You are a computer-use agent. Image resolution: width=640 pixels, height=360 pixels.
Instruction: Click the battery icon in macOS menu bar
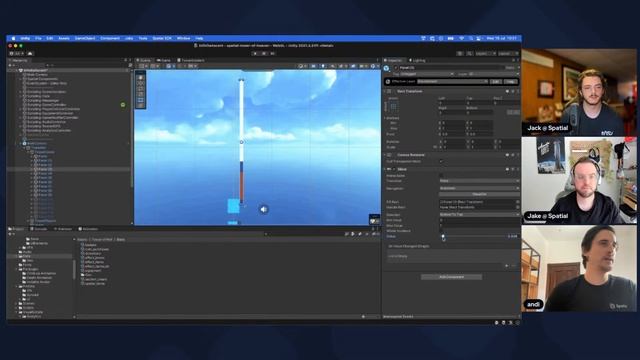coord(451,38)
